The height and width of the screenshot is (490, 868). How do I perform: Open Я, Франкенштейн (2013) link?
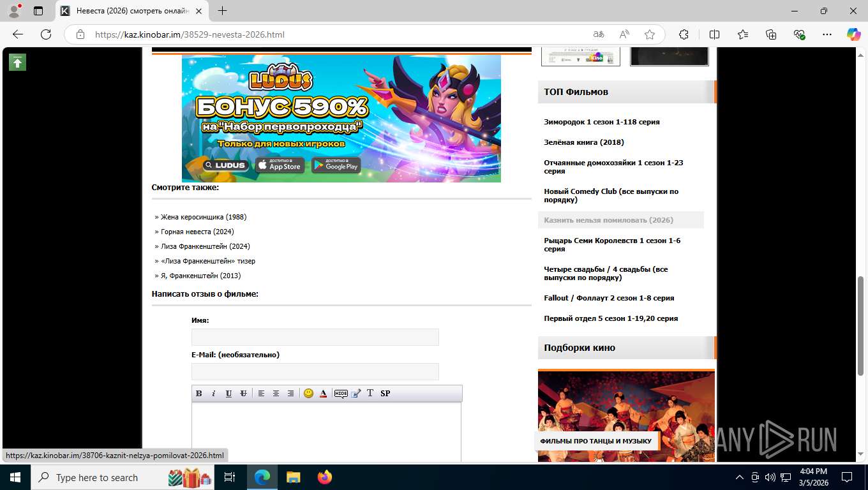pos(201,276)
